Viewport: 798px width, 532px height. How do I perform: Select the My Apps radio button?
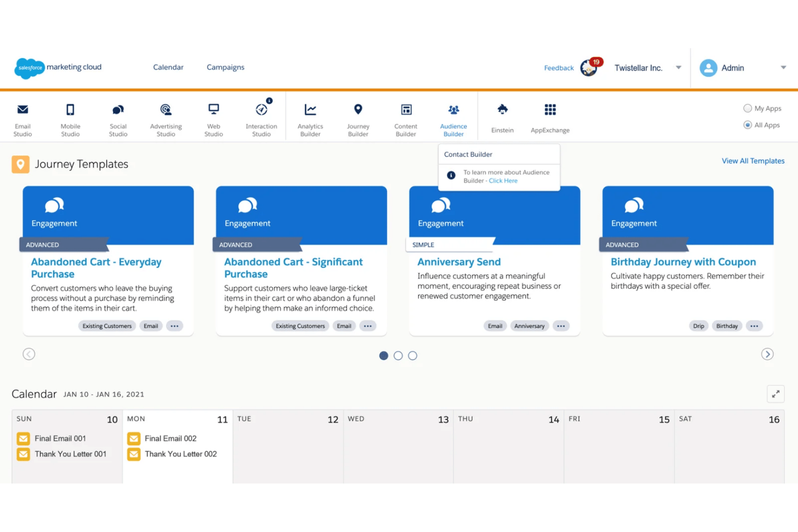[747, 108]
